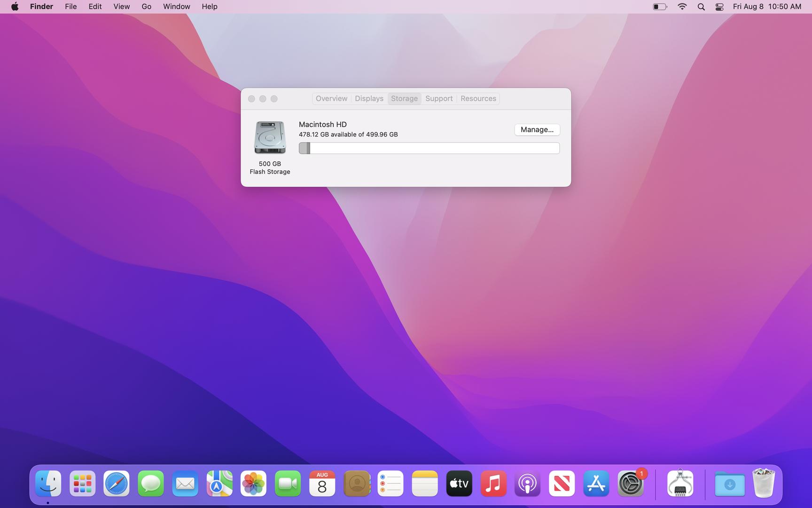Image resolution: width=812 pixels, height=508 pixels.
Task: Open the View menu
Action: 122,7
